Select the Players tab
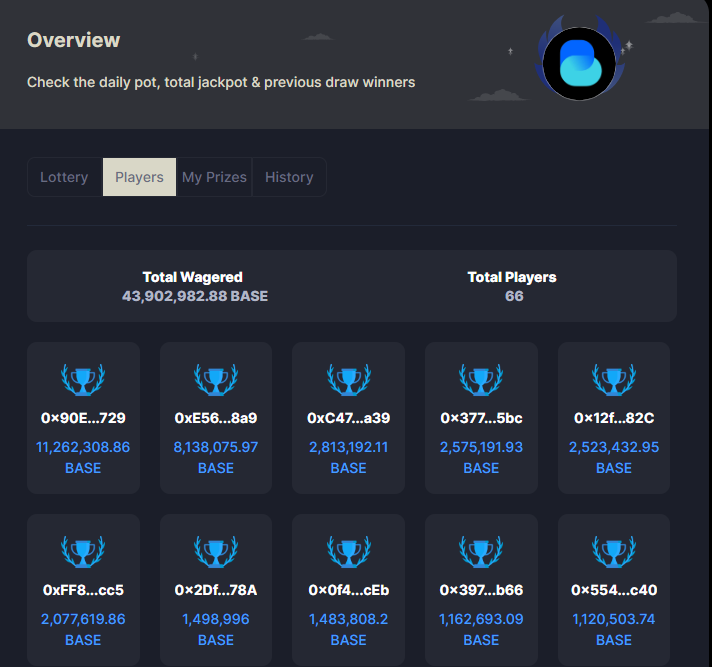Screen dimensions: 712x667 (x=139, y=177)
